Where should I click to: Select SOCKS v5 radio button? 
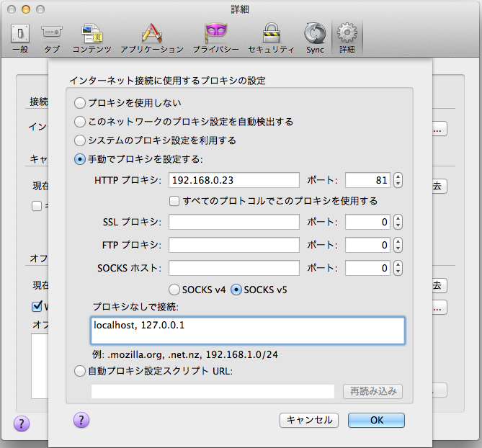tap(236, 290)
